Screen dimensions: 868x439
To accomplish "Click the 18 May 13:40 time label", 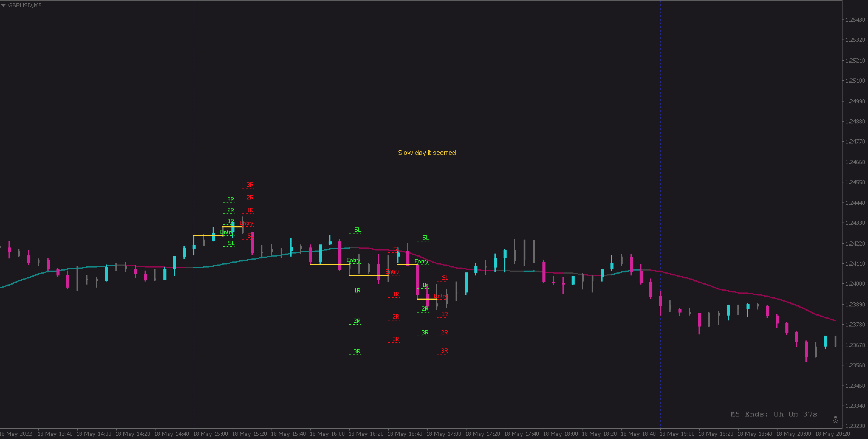I will [x=55, y=434].
